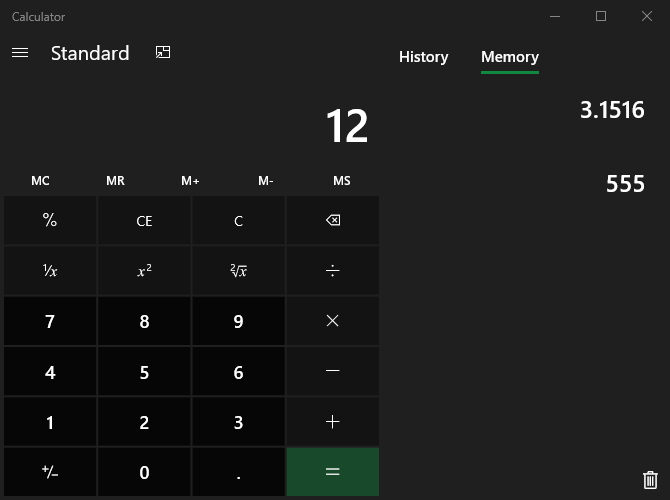The height and width of the screenshot is (500, 670).
Task: Toggle sign with the +/- key
Action: click(50, 473)
